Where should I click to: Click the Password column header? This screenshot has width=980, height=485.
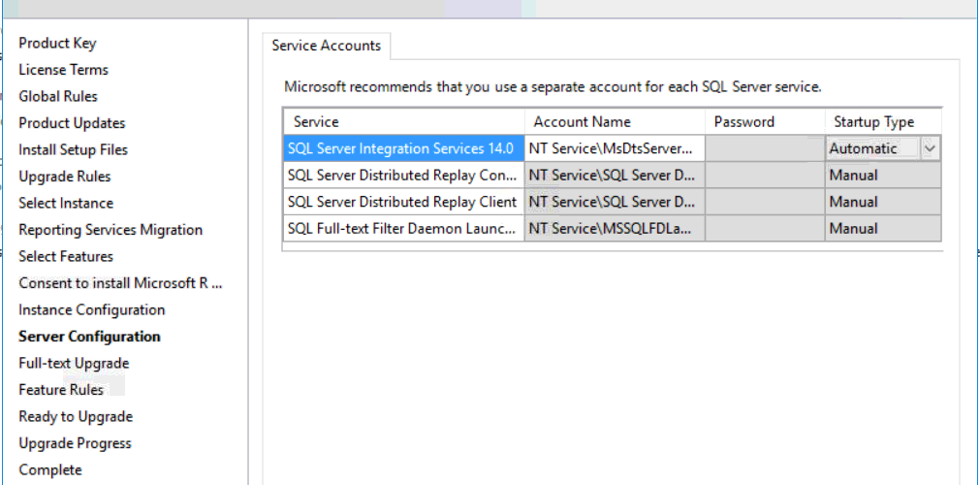[x=743, y=121]
